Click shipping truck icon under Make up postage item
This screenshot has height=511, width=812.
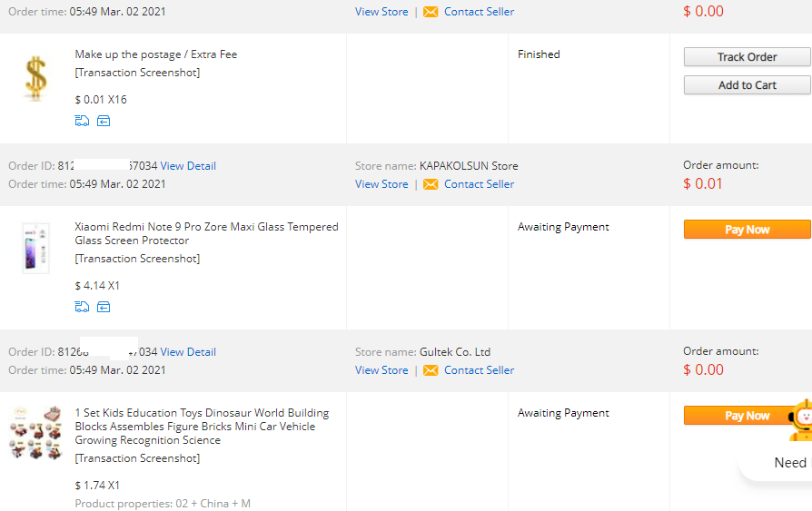[x=82, y=121]
